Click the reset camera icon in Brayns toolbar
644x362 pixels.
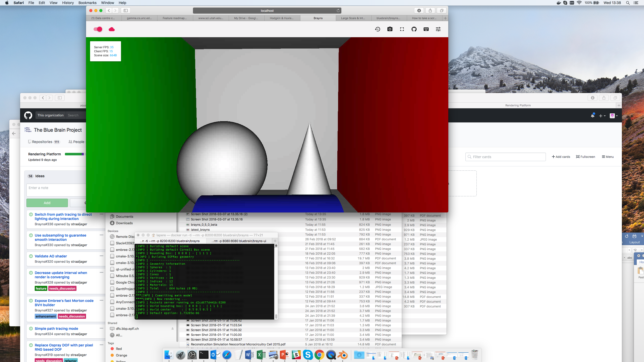tap(378, 29)
